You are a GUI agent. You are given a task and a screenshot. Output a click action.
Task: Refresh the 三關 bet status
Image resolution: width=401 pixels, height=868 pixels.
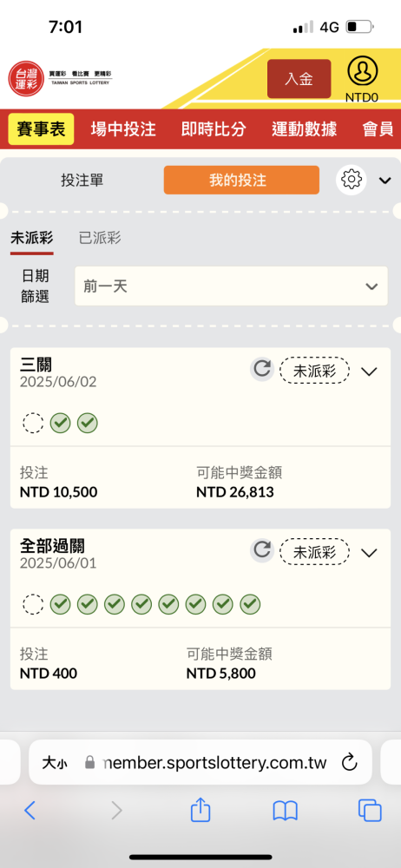pos(262,369)
